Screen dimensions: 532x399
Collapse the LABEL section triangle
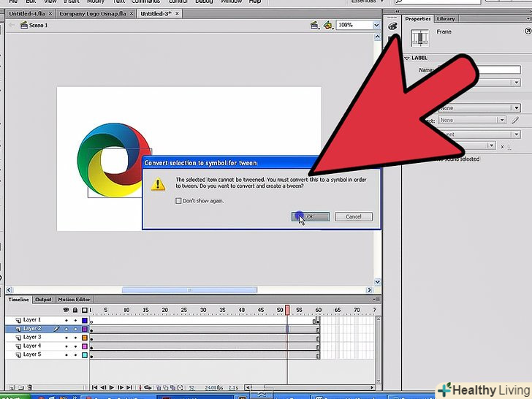[407, 58]
